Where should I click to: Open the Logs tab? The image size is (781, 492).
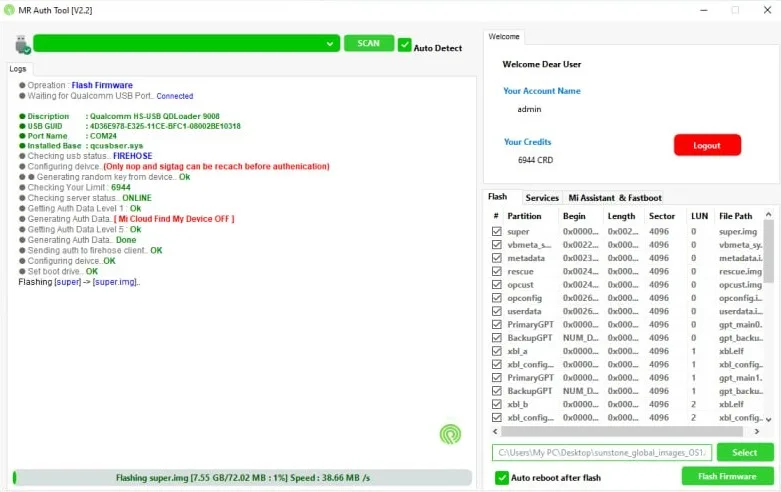[x=18, y=69]
